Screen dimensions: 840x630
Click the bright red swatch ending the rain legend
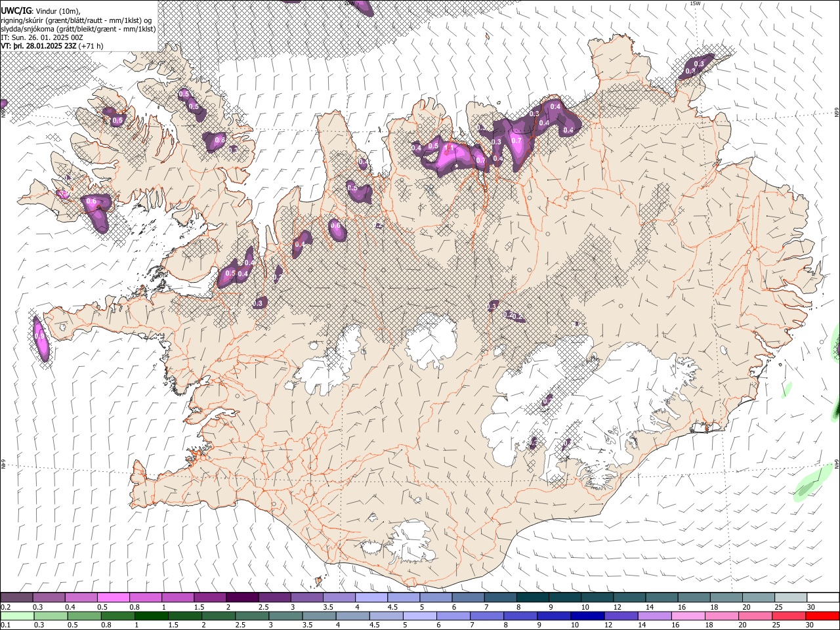click(822, 616)
